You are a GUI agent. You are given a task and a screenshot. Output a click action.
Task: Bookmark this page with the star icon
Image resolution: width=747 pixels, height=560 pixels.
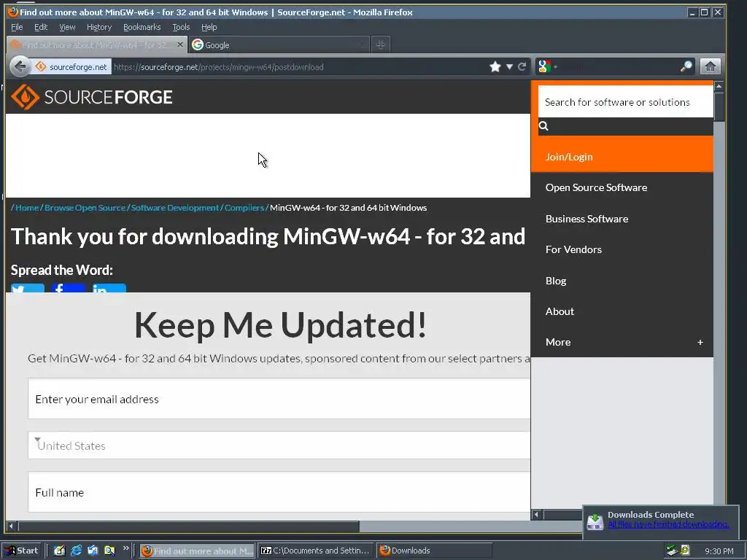495,66
